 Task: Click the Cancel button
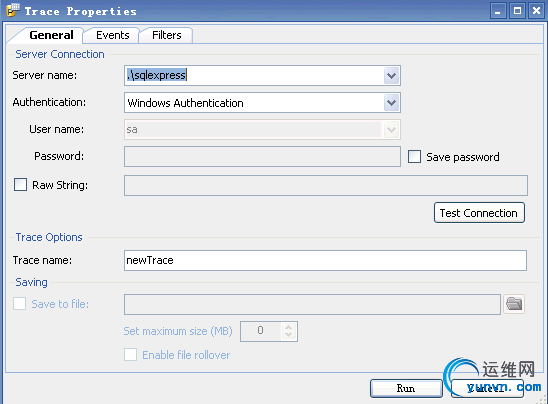pyautogui.click(x=487, y=389)
